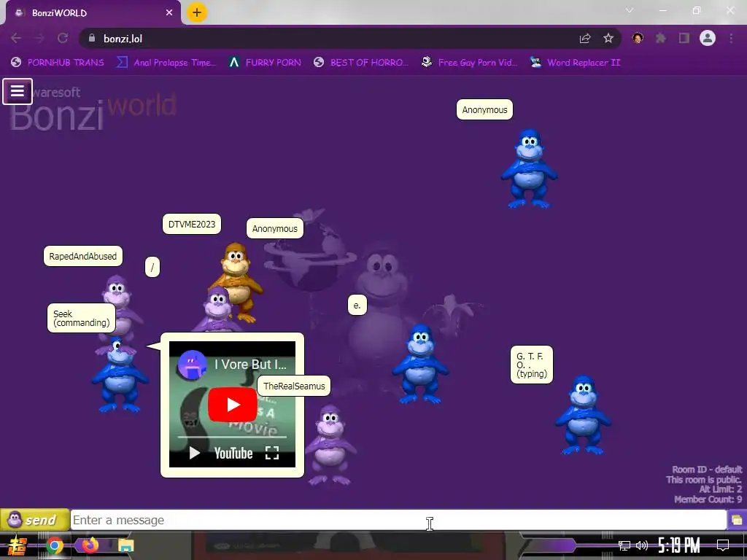The width and height of the screenshot is (747, 560).
Task: Bookmark this page with the star icon
Action: [x=608, y=38]
